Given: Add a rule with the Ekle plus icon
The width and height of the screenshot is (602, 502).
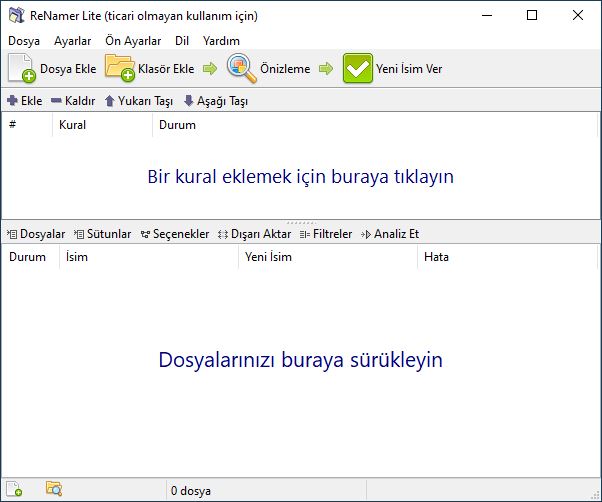Looking at the screenshot, I should tap(12, 101).
